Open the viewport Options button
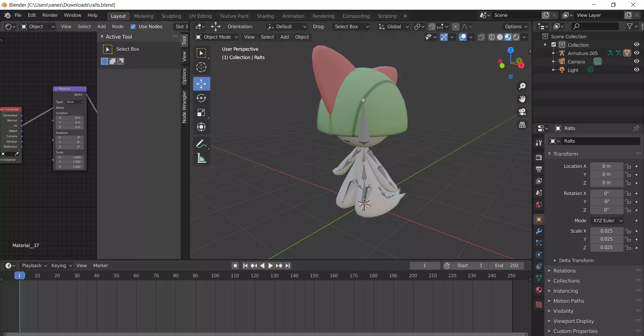The height and width of the screenshot is (336, 644). tap(516, 27)
